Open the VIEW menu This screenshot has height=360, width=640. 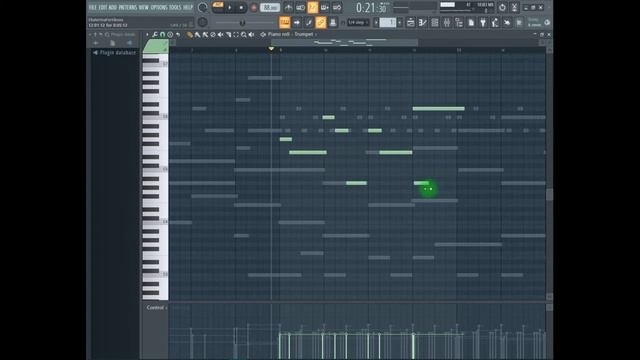(x=143, y=7)
